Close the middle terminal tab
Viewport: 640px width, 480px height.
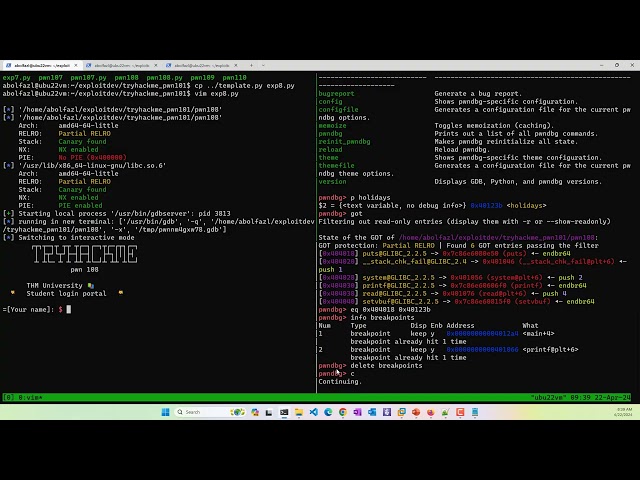156,65
